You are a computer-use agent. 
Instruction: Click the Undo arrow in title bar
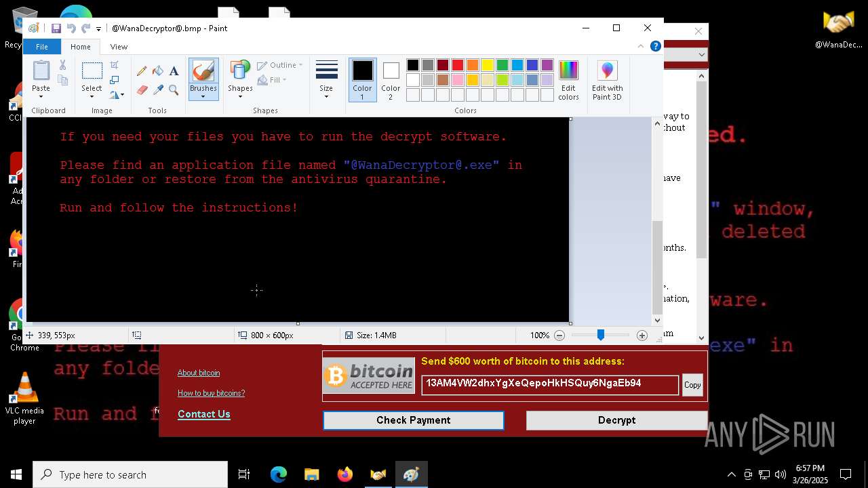pyautogui.click(x=71, y=28)
